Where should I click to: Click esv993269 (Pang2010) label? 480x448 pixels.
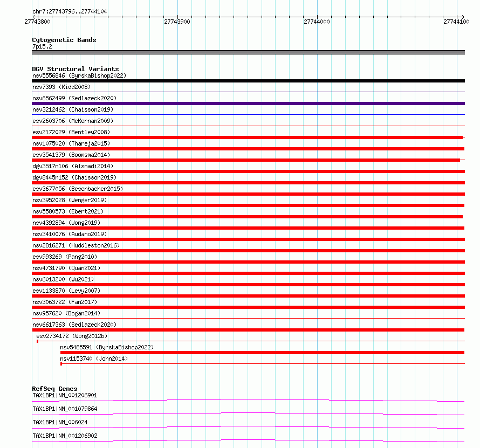(x=65, y=257)
